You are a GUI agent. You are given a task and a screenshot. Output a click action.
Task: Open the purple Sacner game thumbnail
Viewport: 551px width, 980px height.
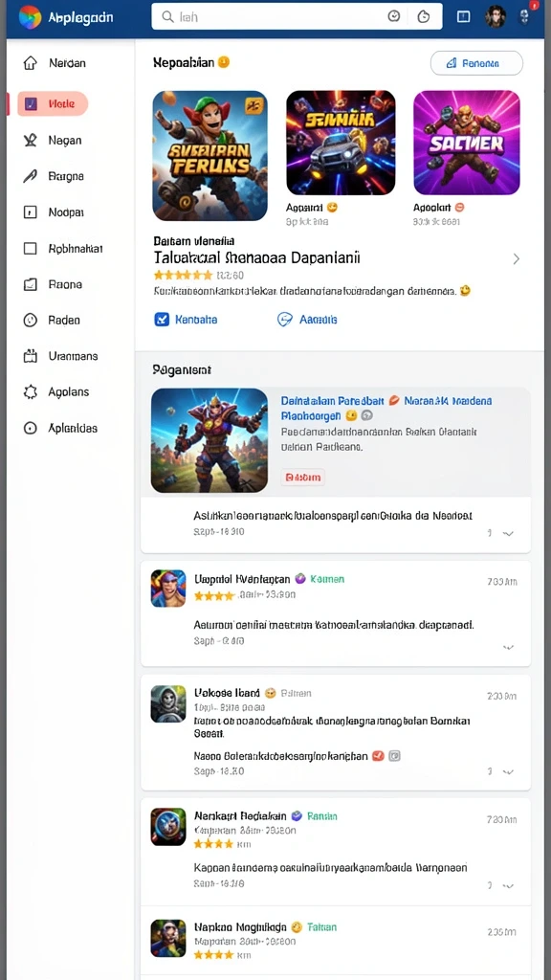pos(467,144)
